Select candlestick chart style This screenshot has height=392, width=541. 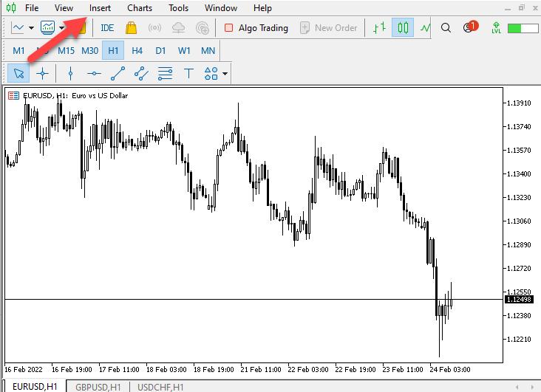[403, 28]
